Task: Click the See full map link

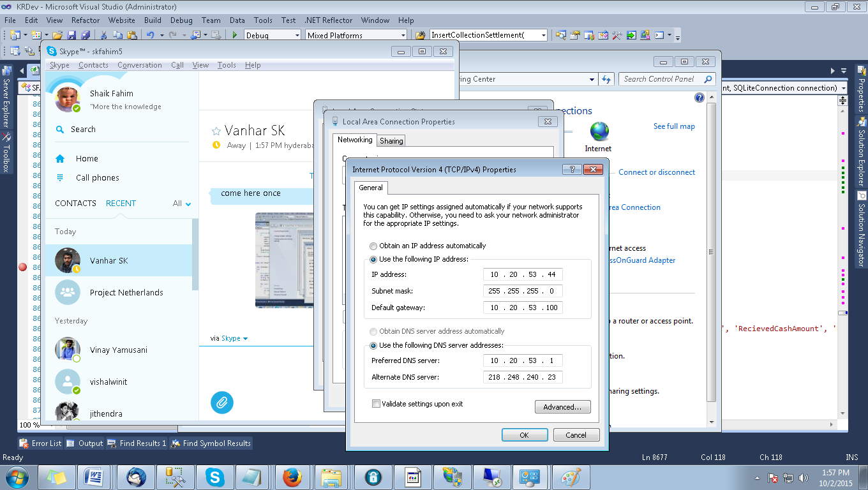Action: point(673,126)
